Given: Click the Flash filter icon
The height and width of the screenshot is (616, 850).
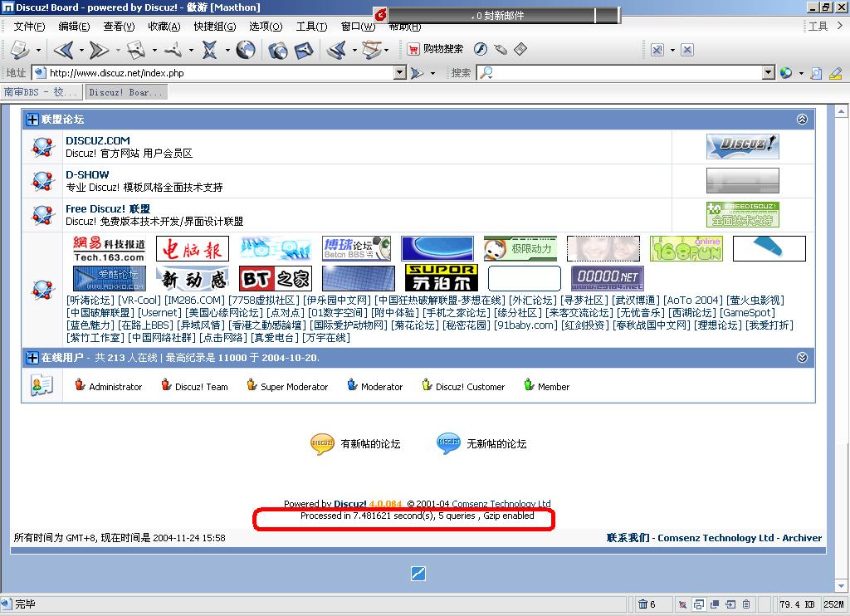Looking at the screenshot, I should [x=481, y=49].
